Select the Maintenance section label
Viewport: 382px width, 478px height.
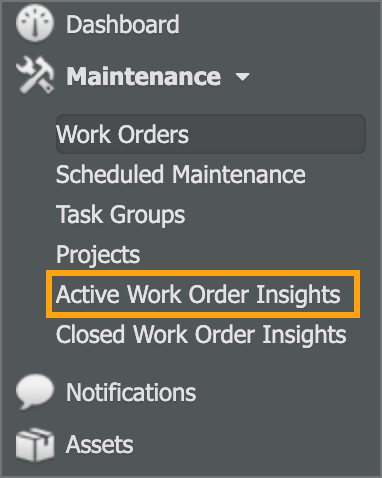click(x=143, y=76)
